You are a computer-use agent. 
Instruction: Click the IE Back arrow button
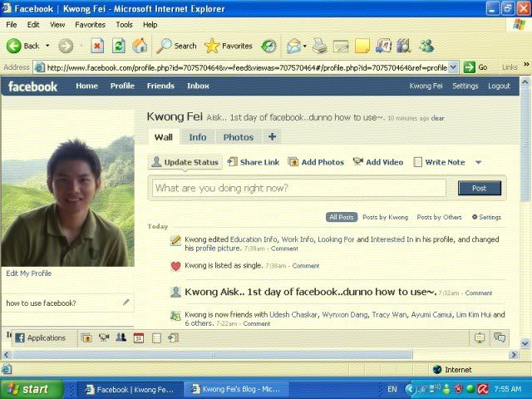13,46
